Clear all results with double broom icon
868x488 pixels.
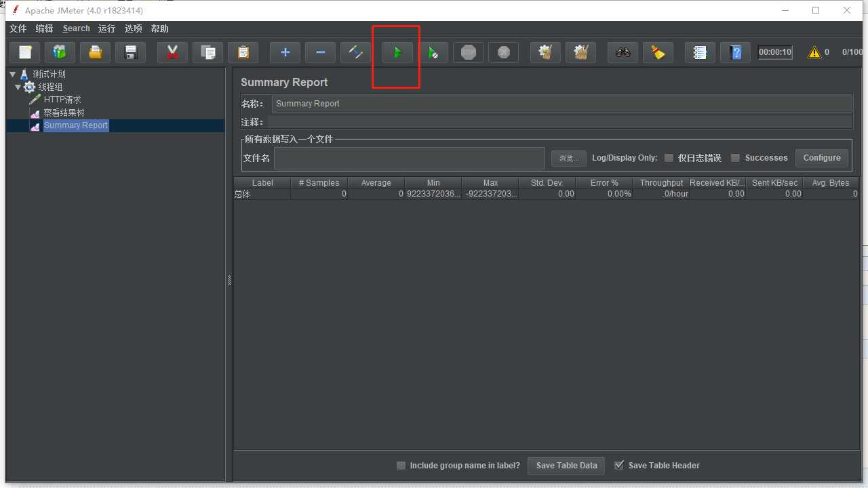point(581,52)
